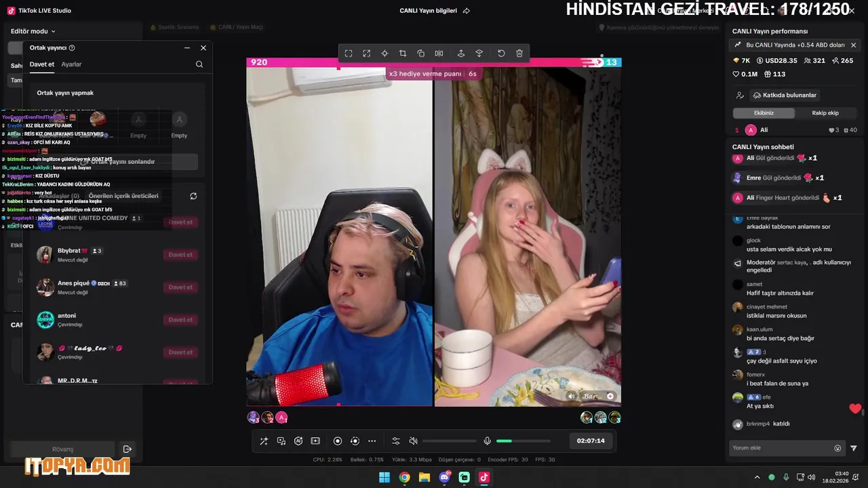The width and height of the screenshot is (868, 488).
Task: Switch to the Davet et tab
Action: click(42, 64)
